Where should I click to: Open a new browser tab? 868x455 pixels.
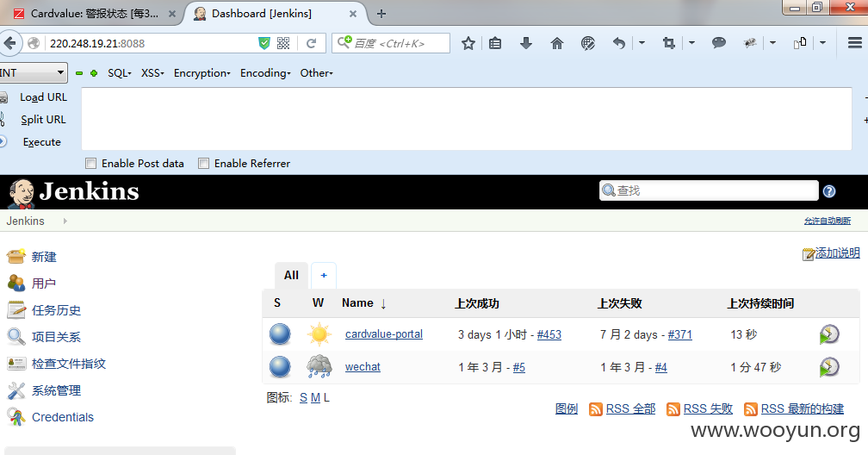click(x=381, y=14)
